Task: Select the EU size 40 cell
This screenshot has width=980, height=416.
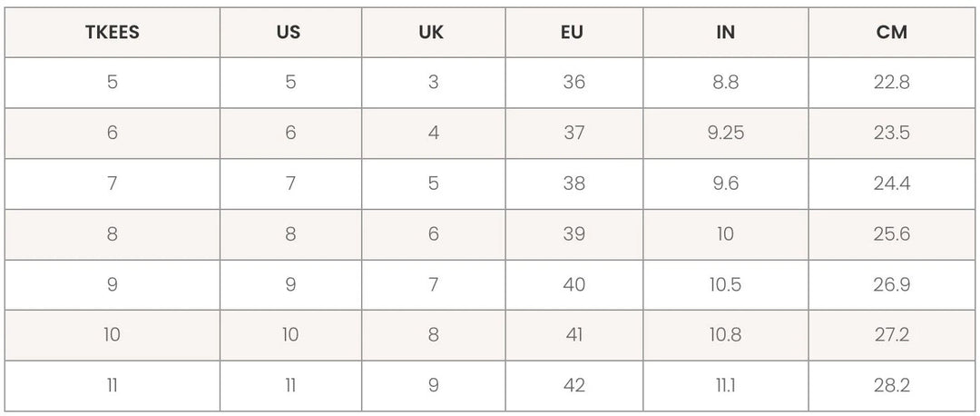Action: click(x=573, y=285)
